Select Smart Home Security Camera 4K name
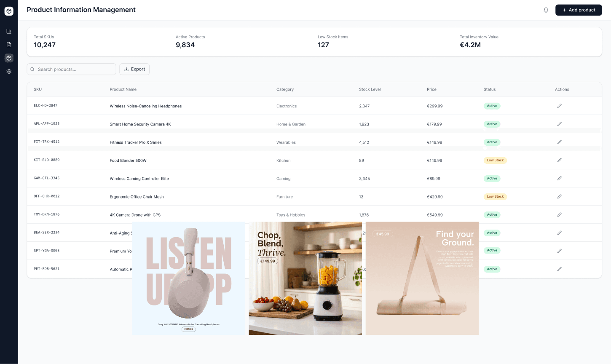 (x=140, y=124)
